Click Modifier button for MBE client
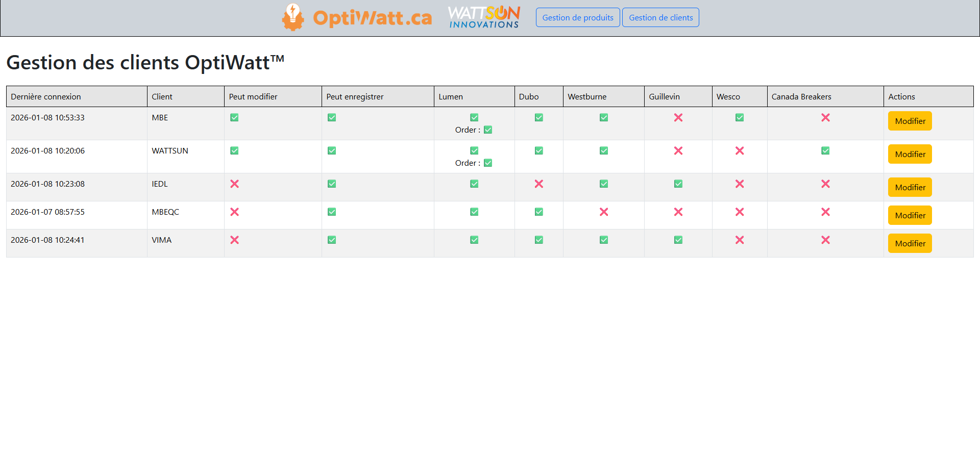Viewport: 980px width, 462px height. point(910,121)
